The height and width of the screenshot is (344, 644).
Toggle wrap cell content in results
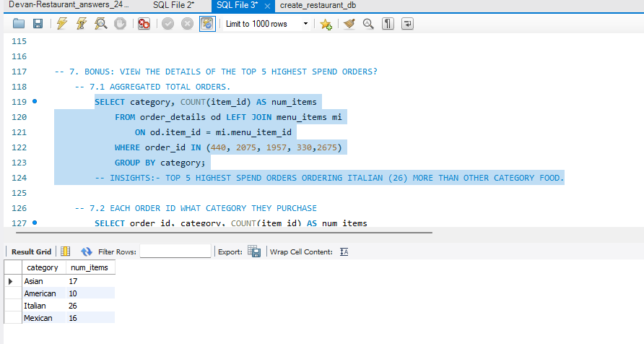(344, 251)
